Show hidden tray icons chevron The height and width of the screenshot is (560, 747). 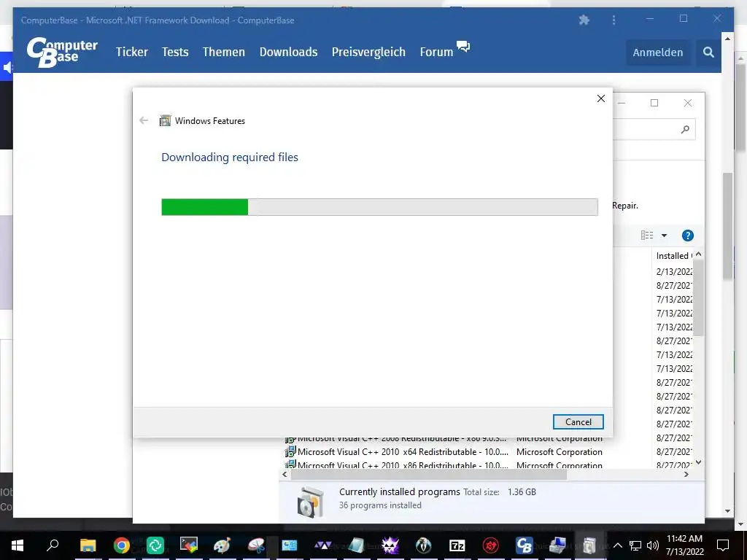click(x=617, y=545)
